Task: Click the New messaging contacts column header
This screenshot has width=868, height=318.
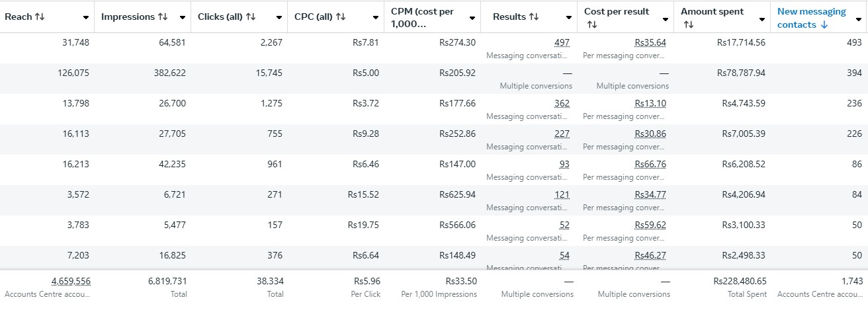Action: click(x=811, y=11)
